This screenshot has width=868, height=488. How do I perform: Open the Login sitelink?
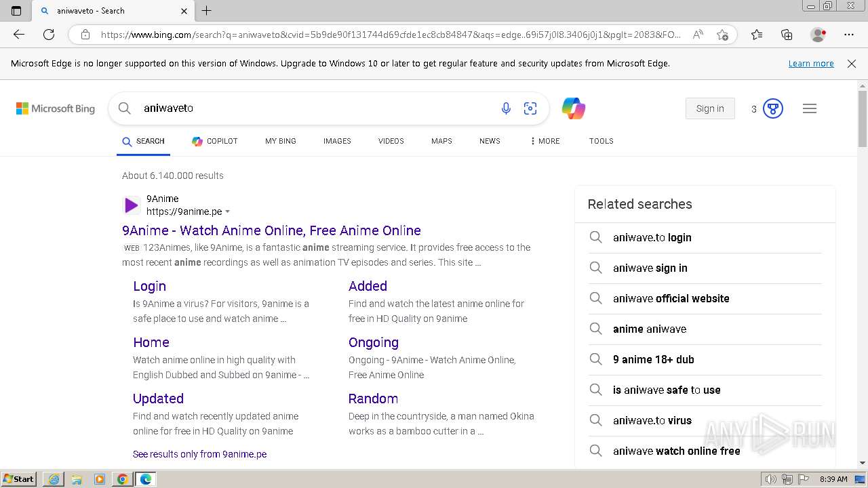pos(149,286)
